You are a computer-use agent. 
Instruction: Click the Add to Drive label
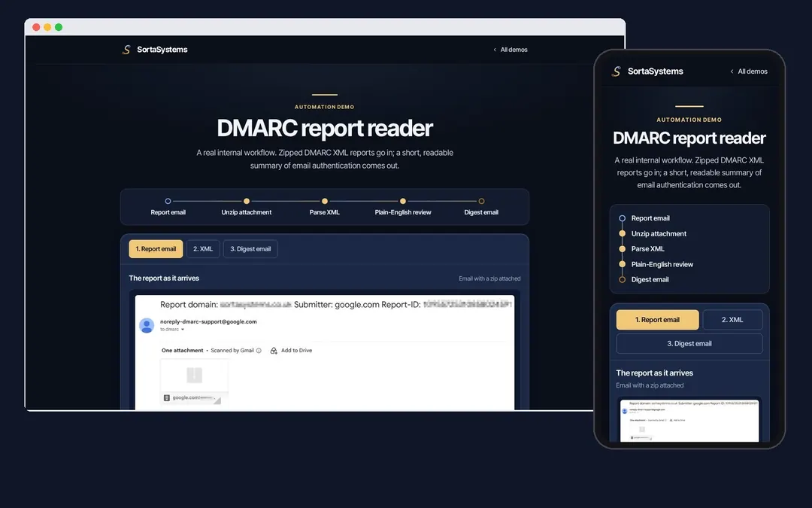point(297,351)
